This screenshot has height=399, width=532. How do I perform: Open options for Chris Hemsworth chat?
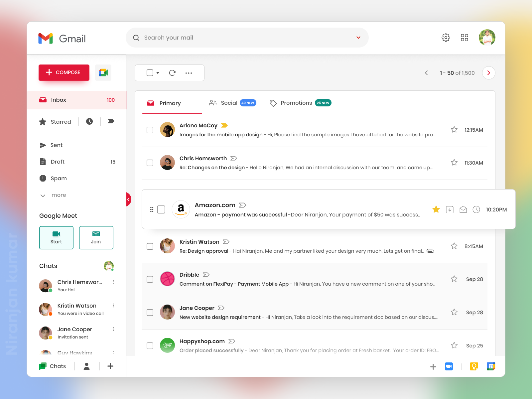[113, 282]
